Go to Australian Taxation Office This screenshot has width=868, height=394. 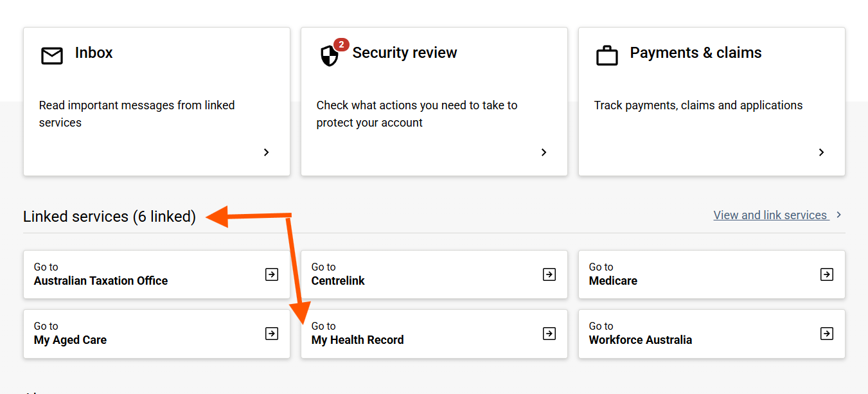pyautogui.click(x=157, y=274)
